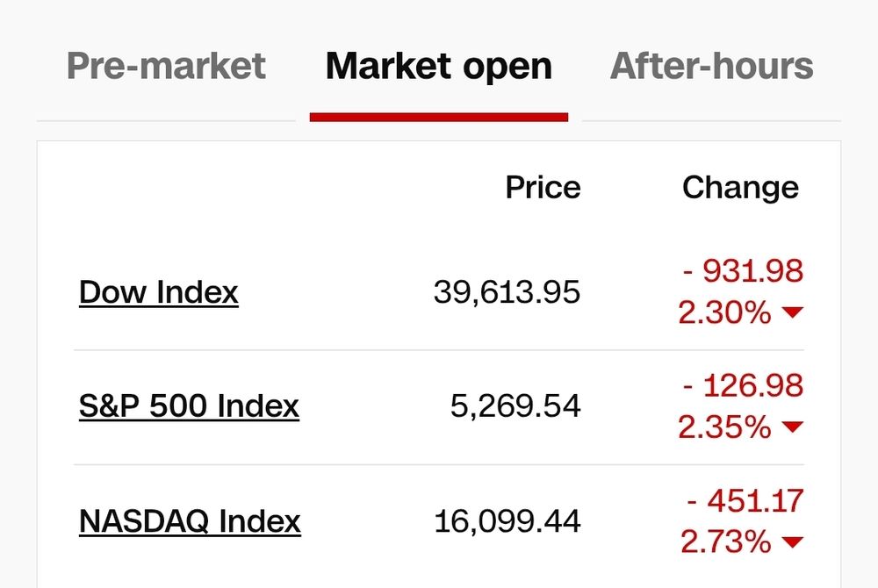This screenshot has width=878, height=588.
Task: Click the S&P 500 2.35% percent change
Action: tap(724, 427)
